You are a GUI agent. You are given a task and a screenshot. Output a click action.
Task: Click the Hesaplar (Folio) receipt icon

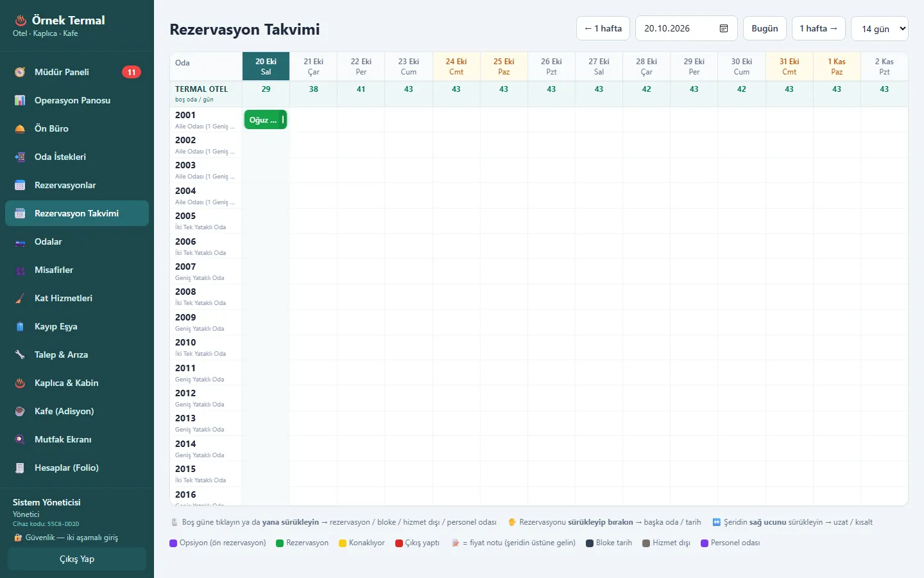click(20, 468)
